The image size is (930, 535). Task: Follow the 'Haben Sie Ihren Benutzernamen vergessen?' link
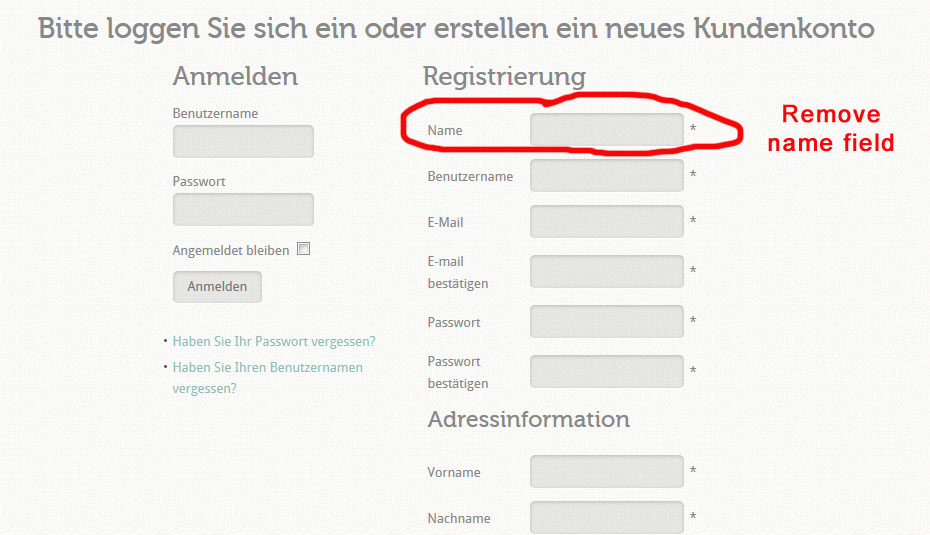click(267, 367)
